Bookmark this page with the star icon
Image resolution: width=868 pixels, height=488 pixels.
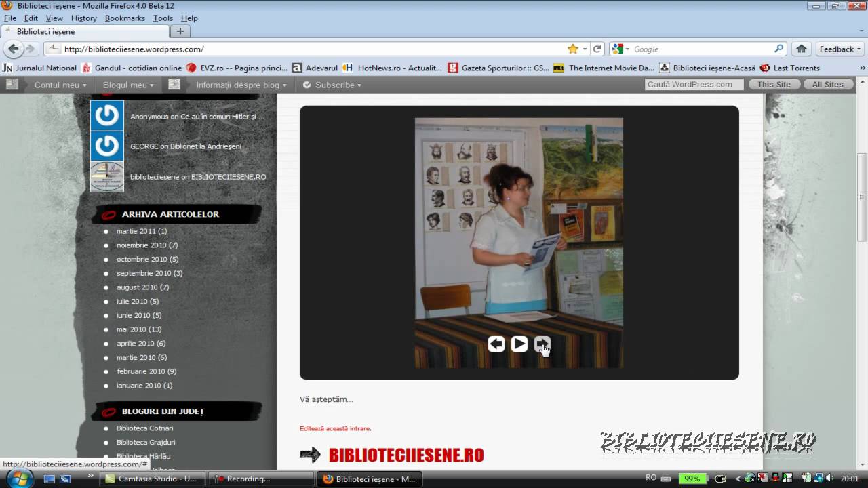[573, 49]
